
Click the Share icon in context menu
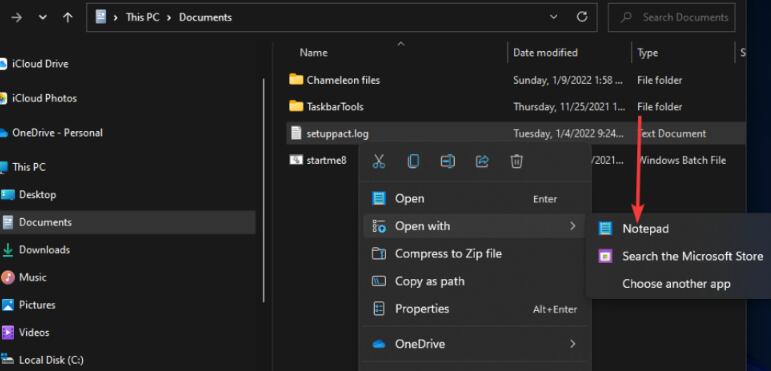(x=482, y=161)
